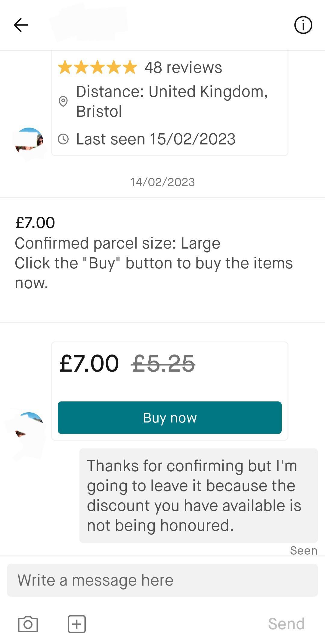Click the clock icon beside Last seen
The height and width of the screenshot is (644, 325).
(x=63, y=139)
